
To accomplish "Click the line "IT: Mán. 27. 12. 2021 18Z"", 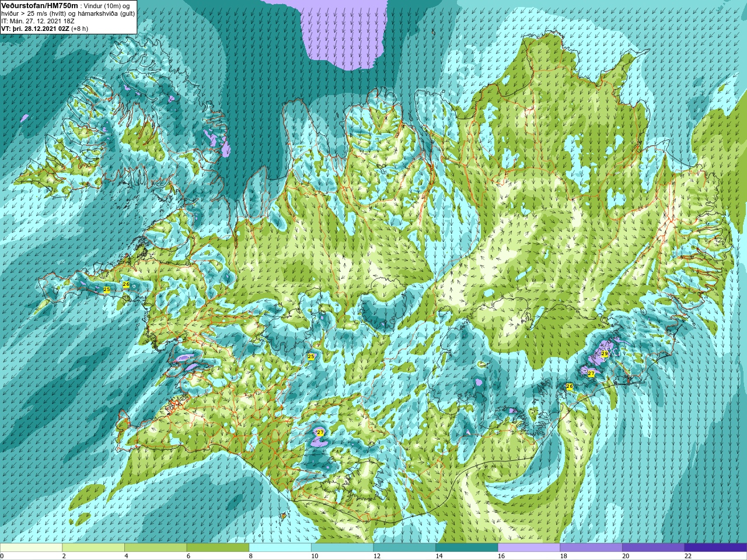I will pos(38,21).
